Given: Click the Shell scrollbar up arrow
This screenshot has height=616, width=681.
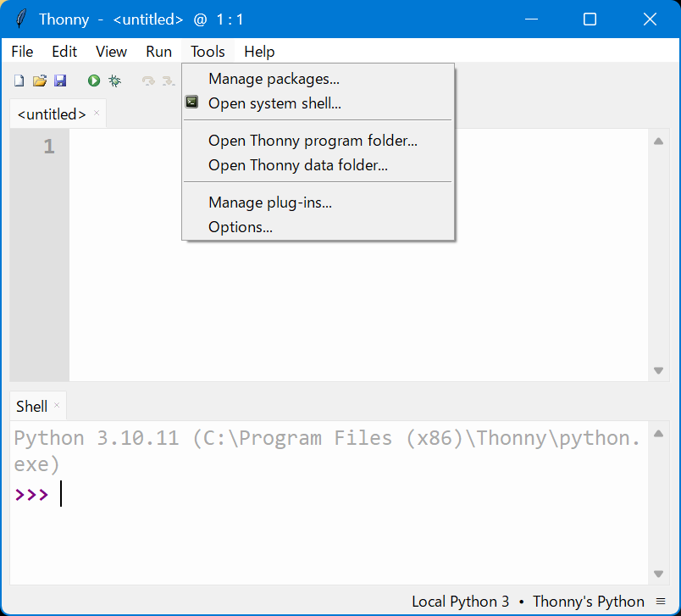Looking at the screenshot, I should (658, 434).
